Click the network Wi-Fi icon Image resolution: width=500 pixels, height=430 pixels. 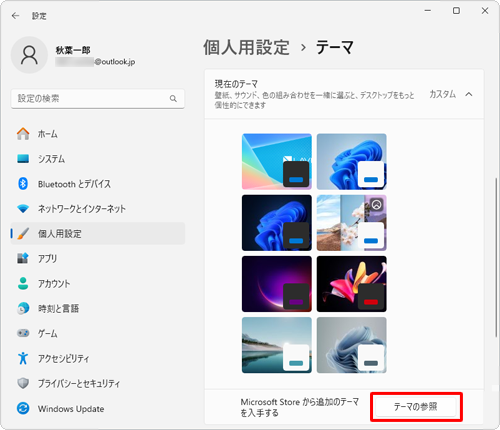[23, 209]
